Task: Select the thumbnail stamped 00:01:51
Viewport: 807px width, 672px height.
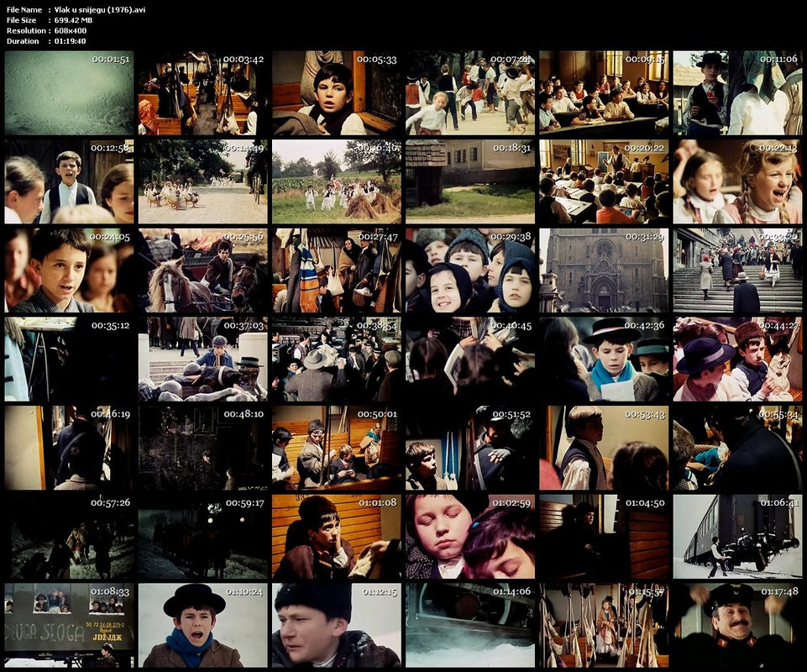Action: 69,92
